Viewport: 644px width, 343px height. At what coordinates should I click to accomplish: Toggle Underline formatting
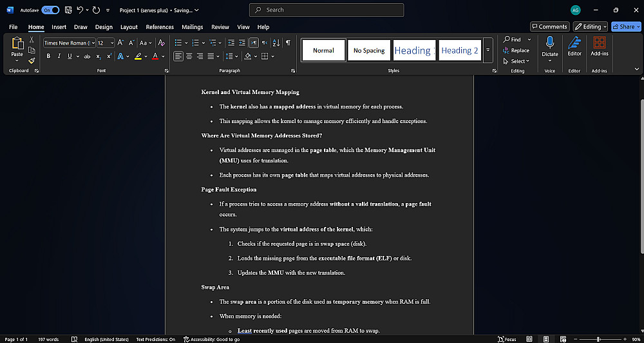click(70, 56)
